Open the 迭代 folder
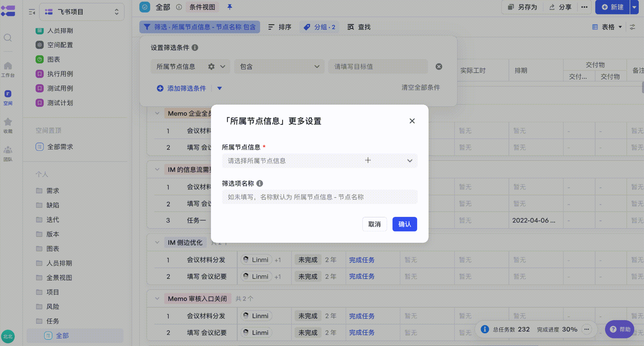Viewport: 644px width, 346px height. 52,220
